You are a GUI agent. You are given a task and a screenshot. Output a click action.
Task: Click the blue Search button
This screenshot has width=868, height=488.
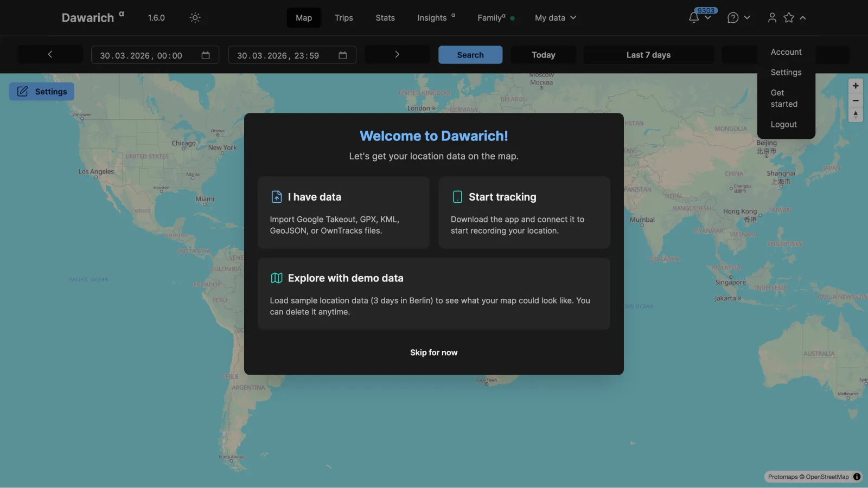tap(470, 55)
